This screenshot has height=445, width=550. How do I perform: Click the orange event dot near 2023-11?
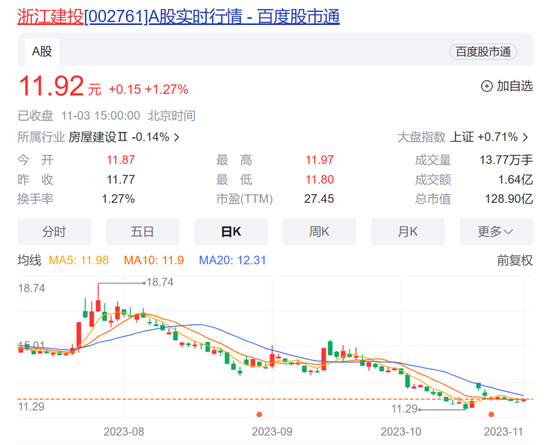point(491,414)
